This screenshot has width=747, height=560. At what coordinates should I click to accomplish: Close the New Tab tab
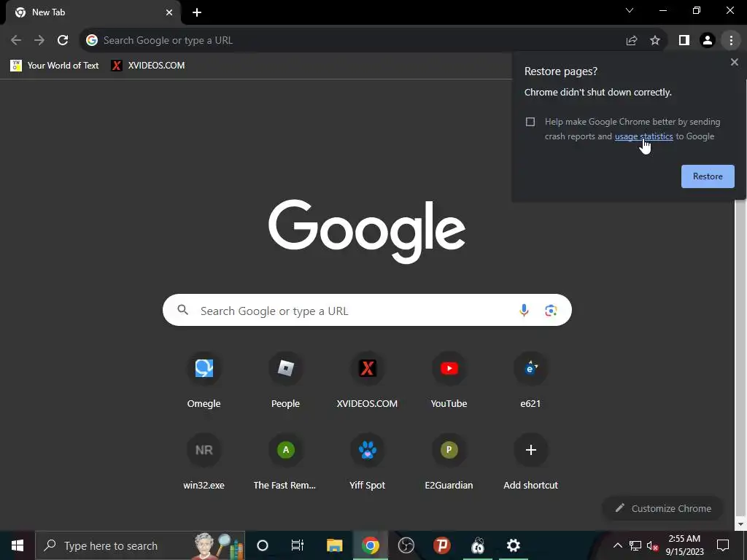[169, 12]
